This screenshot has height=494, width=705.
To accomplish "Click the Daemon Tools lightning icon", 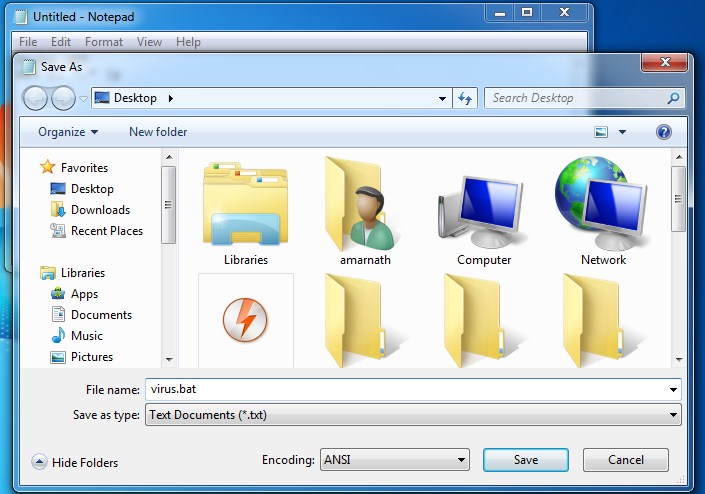I will click(x=245, y=320).
